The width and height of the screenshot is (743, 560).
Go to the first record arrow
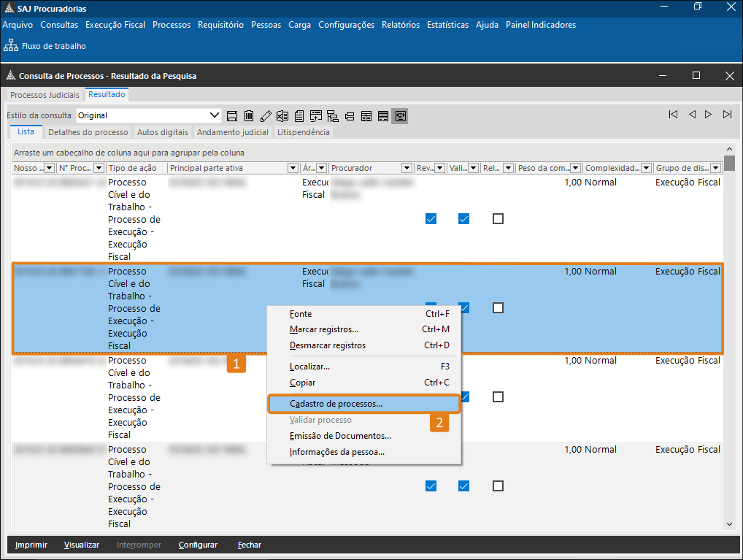point(673,115)
